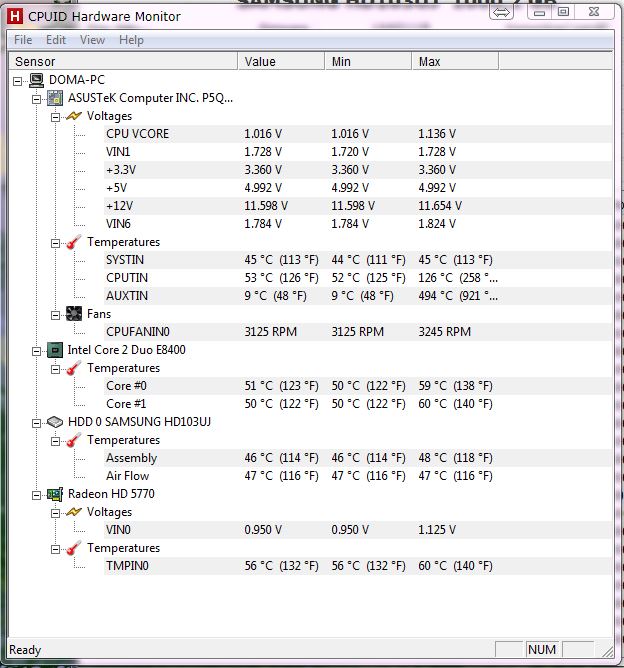Click the Intel Core 2 Duo chip icon
Viewport: 624px width, 668px height.
point(55,350)
